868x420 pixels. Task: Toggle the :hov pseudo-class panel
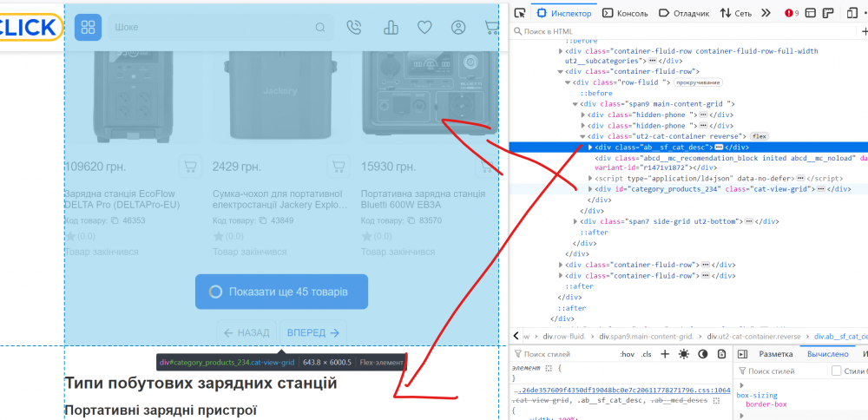(x=628, y=354)
